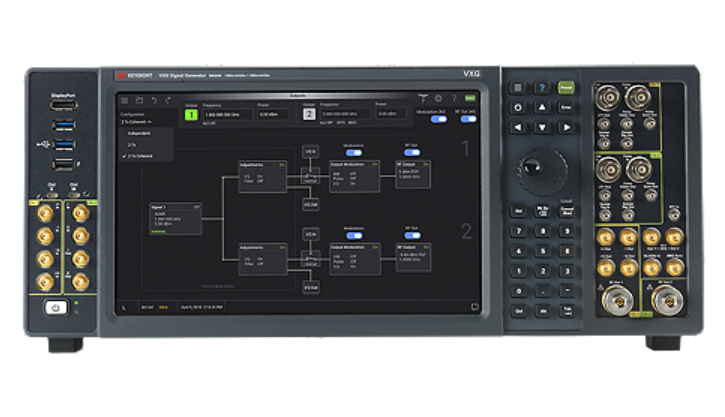The image size is (725, 417).
Task: Push the number 3 key
Action: 567,271
